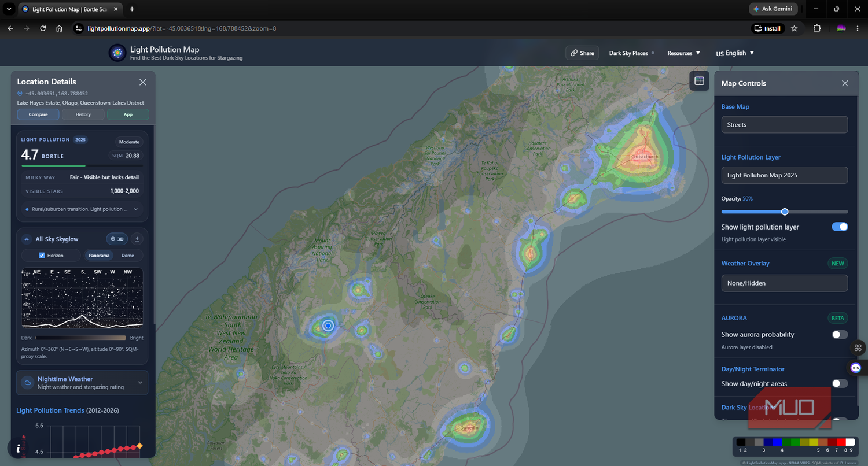Switch skyglow view to Dome
The image size is (868, 466).
(127, 255)
